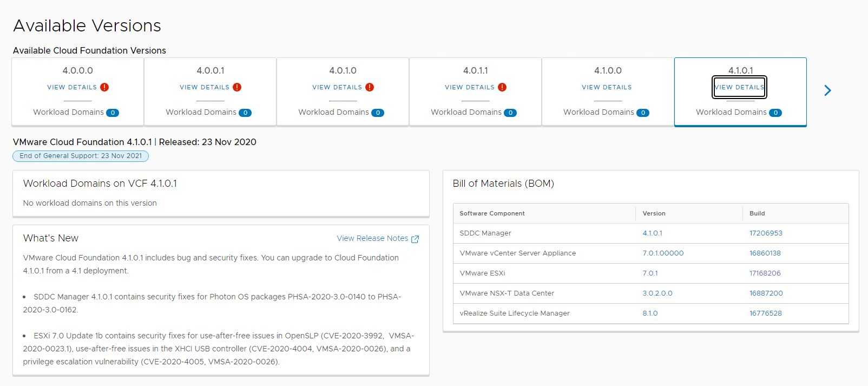Click the VMware ESXi build 17168206 link
The width and height of the screenshot is (868, 386).
click(765, 273)
